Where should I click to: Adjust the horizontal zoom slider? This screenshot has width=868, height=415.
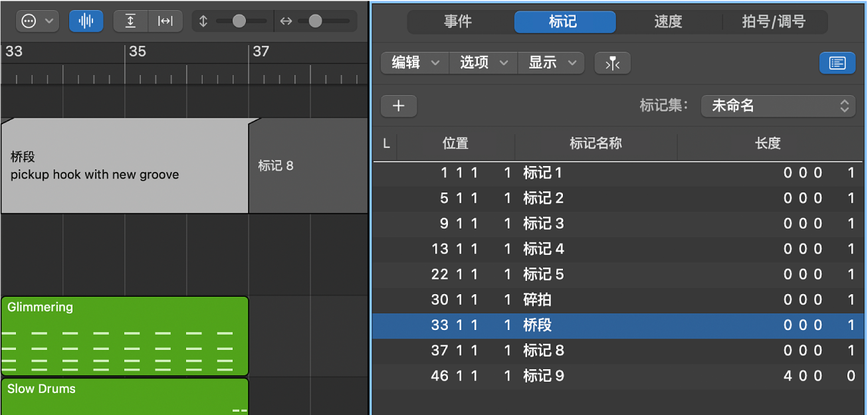pyautogui.click(x=315, y=21)
